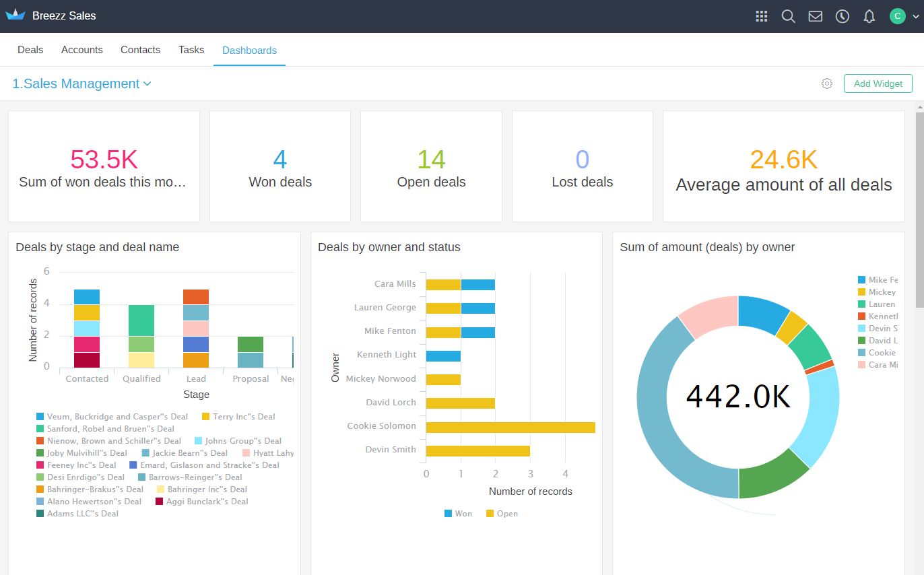The image size is (924, 575).
Task: Open dashboard settings gear icon
Action: click(x=827, y=83)
